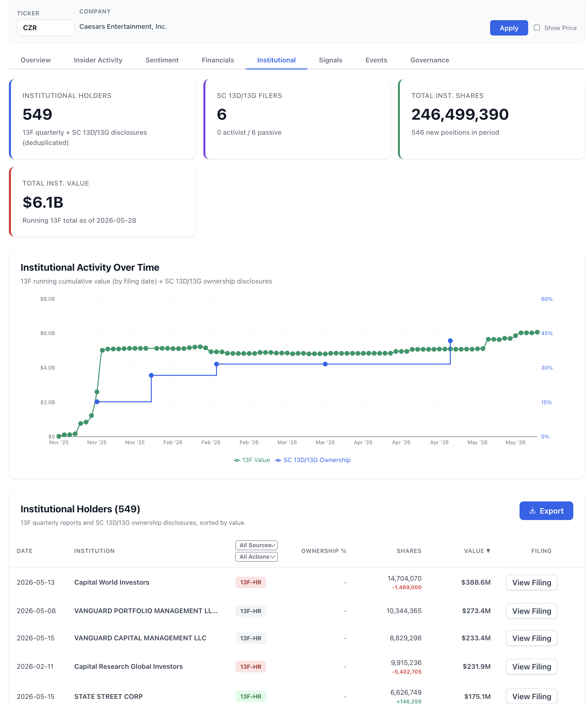588x704 pixels.
Task: Click the 13F-HR badge for Capital World Investors
Action: coord(250,582)
